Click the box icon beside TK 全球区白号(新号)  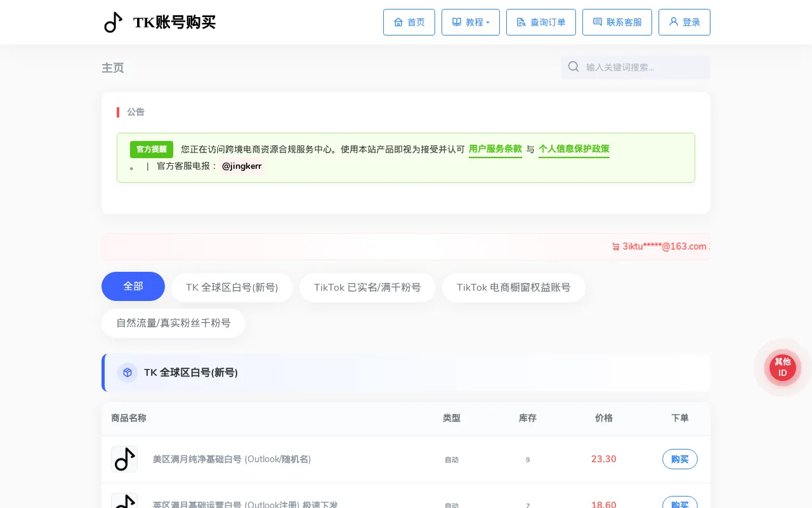(128, 373)
